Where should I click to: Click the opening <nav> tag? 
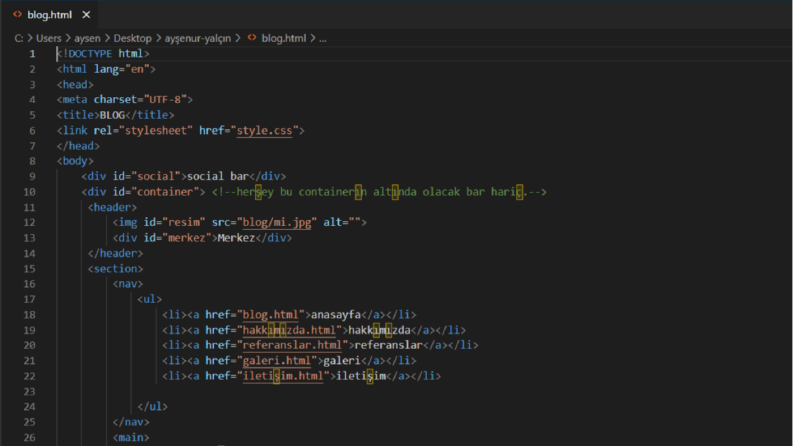click(128, 284)
